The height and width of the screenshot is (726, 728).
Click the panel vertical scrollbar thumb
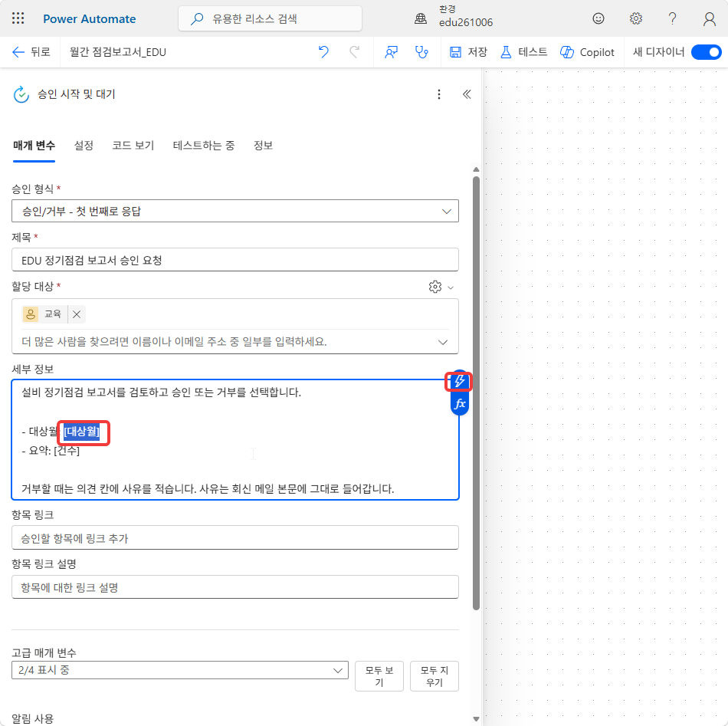pos(476,393)
